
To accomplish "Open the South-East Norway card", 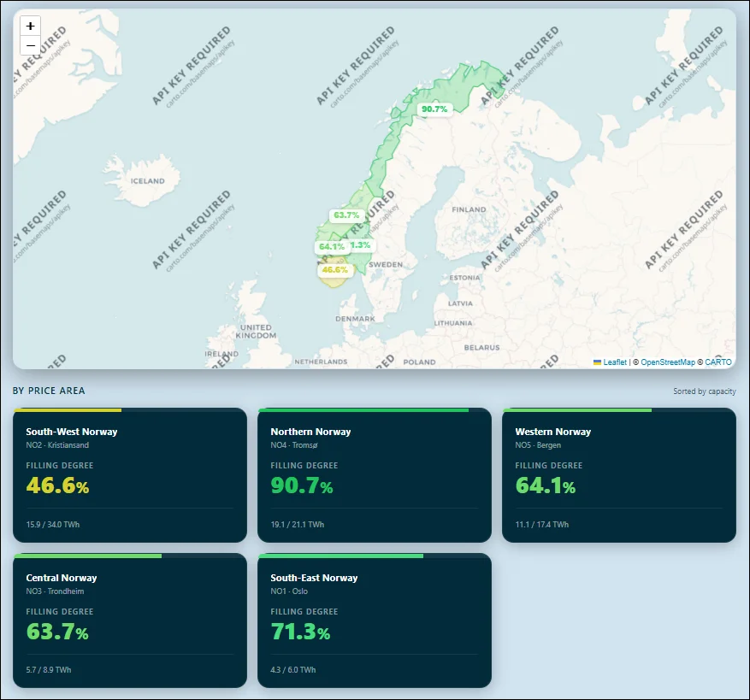I will (x=375, y=621).
